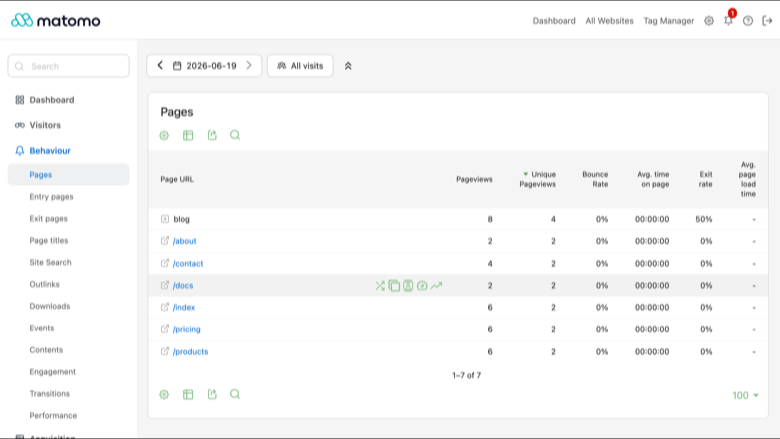Select Engagement in sidebar

[x=53, y=372]
